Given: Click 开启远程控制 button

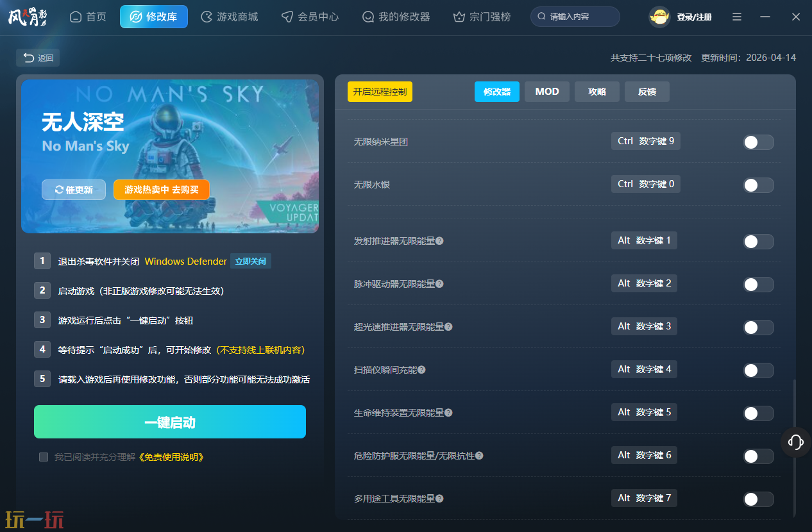Looking at the screenshot, I should pyautogui.click(x=380, y=92).
